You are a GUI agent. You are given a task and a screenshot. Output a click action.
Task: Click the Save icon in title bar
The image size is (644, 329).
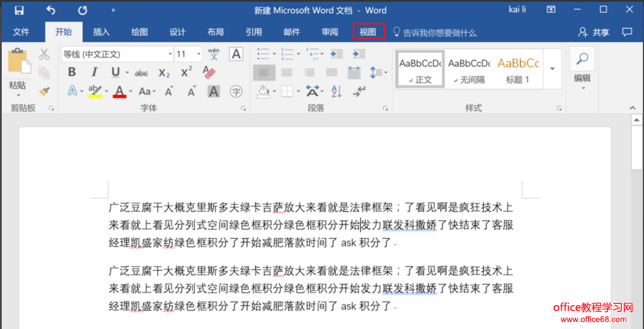coord(19,10)
